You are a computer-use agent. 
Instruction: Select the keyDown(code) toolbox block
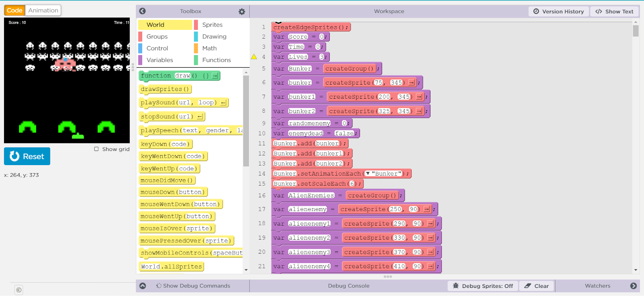(x=166, y=144)
